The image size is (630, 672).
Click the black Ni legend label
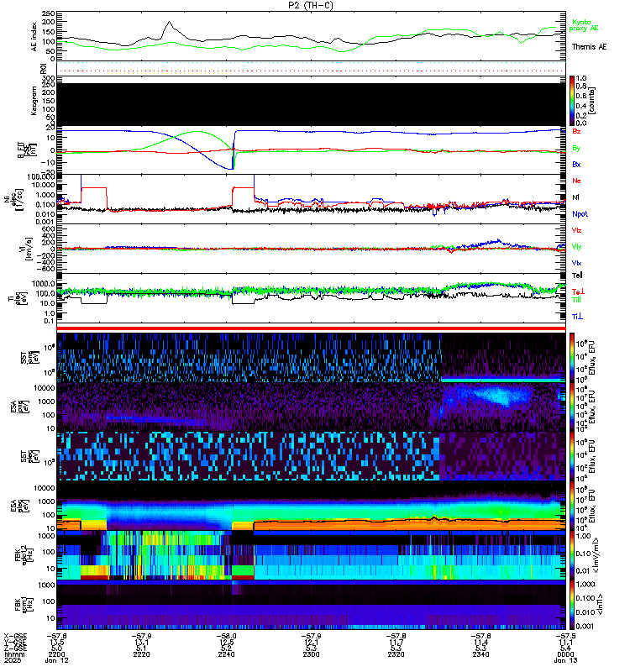tap(575, 197)
